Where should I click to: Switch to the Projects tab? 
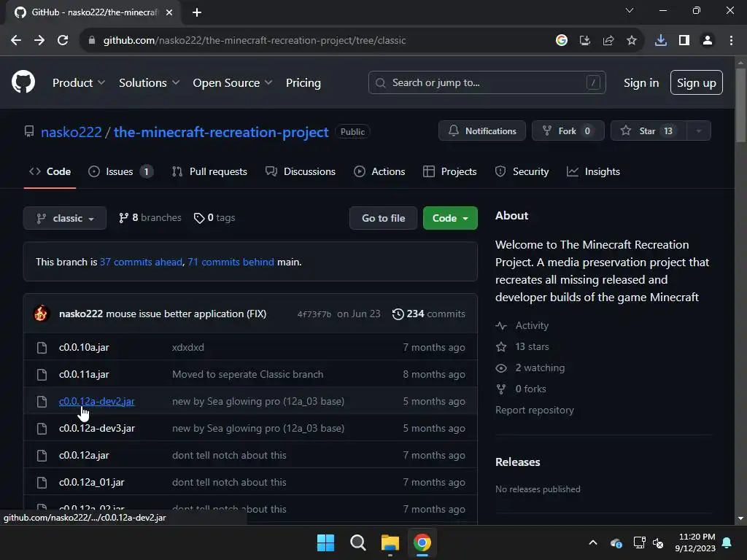coord(449,171)
